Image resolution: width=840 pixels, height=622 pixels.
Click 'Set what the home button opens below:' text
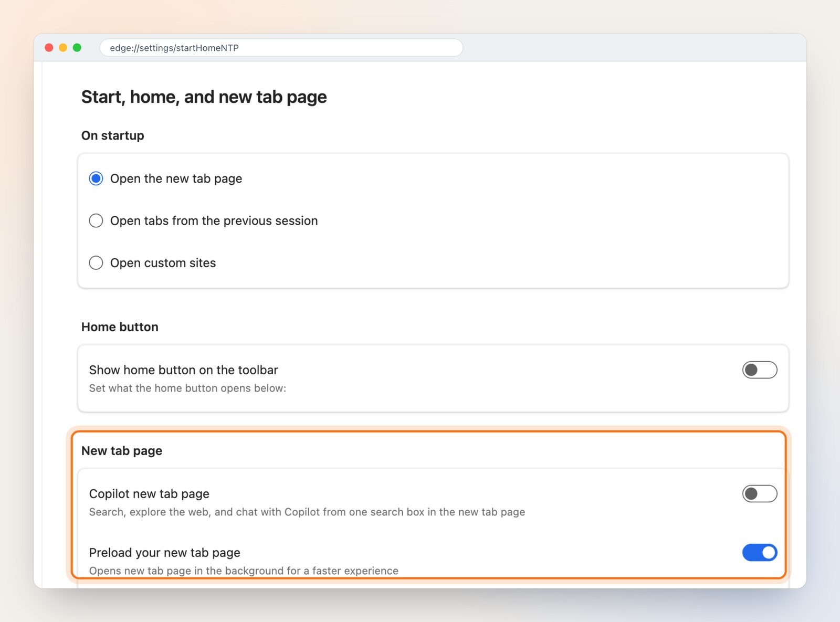[x=187, y=388]
